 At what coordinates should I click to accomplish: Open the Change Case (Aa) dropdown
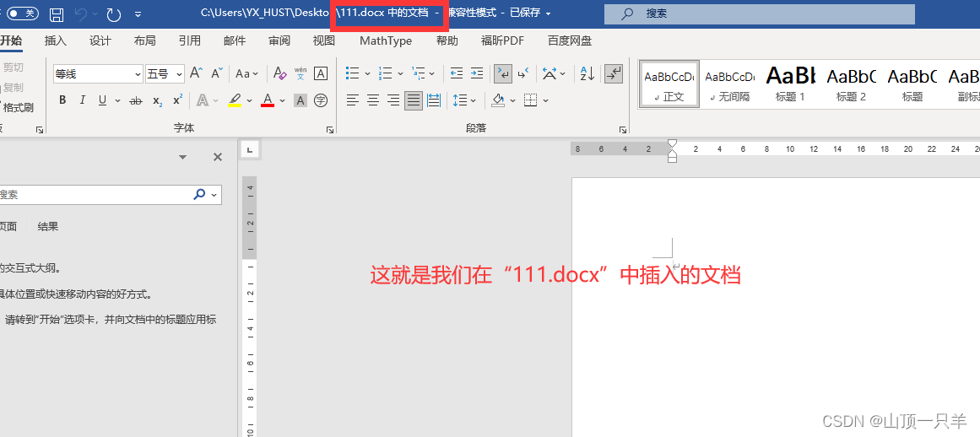point(246,73)
